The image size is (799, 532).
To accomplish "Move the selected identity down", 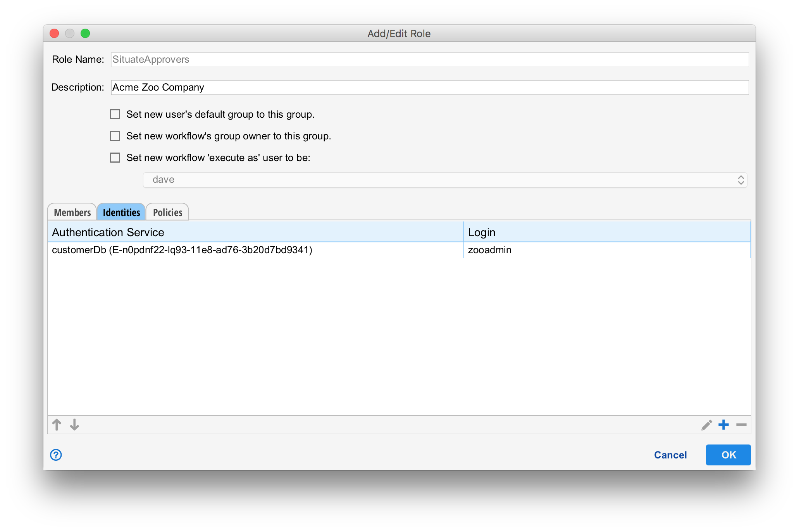I will pyautogui.click(x=74, y=425).
